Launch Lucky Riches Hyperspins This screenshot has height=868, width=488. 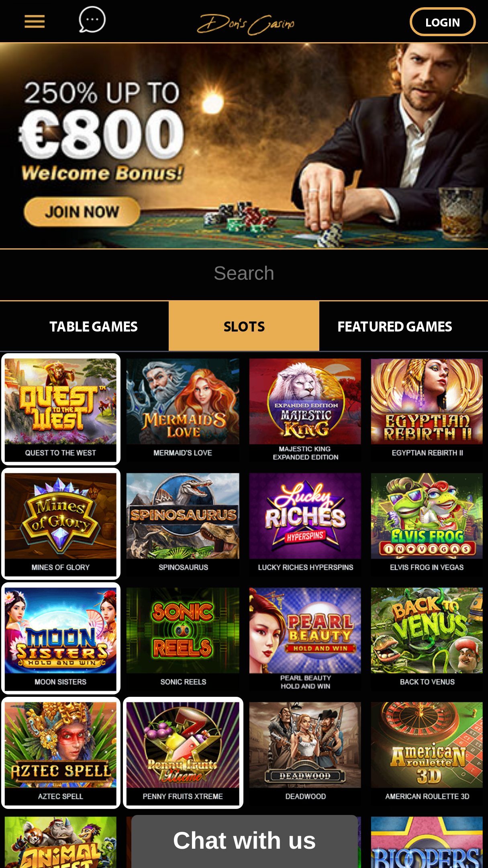[x=305, y=524]
